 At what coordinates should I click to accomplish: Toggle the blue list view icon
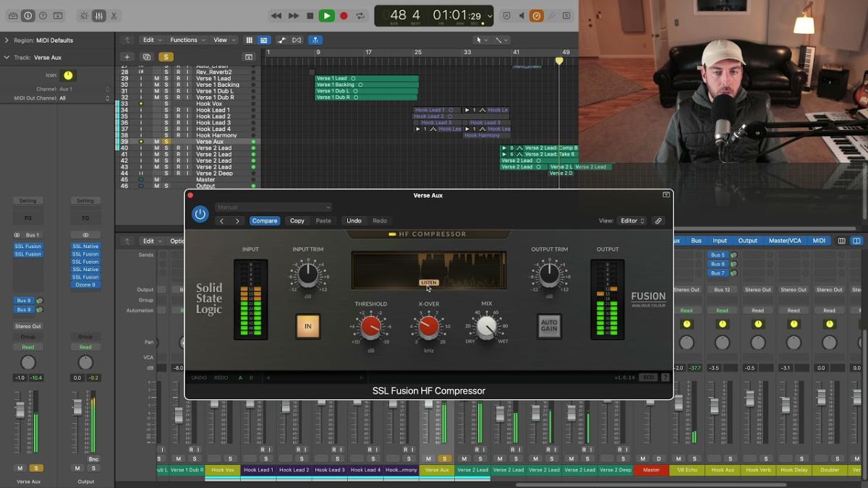point(264,40)
